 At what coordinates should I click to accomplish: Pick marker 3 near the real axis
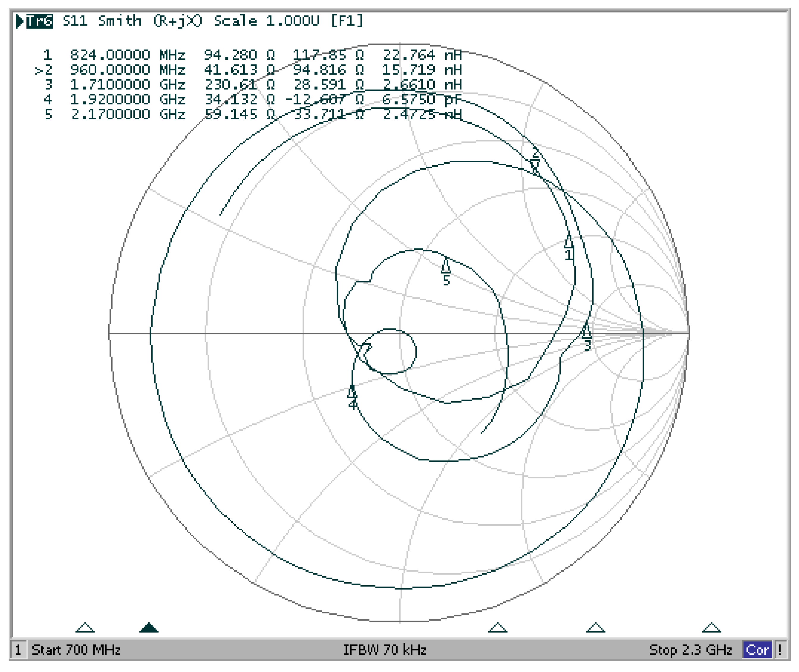[x=586, y=331]
